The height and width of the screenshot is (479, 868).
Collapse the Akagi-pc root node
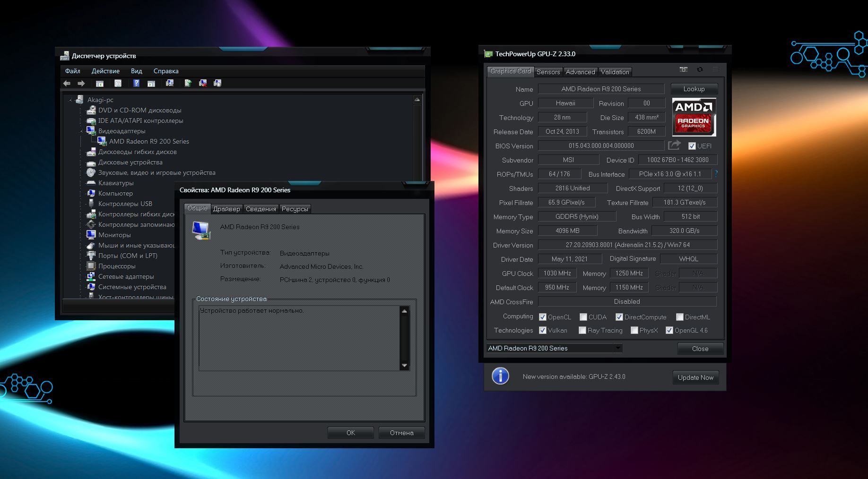tap(70, 100)
